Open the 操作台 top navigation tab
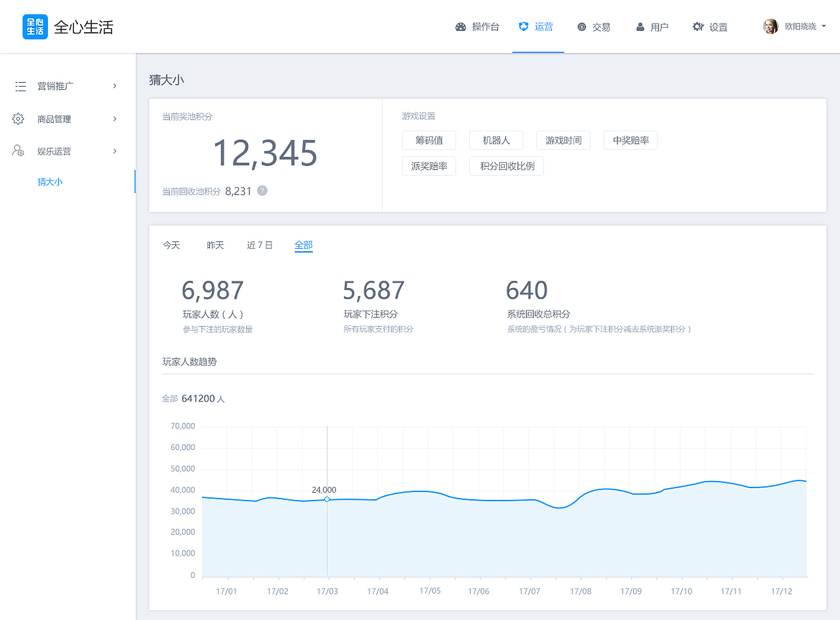Image resolution: width=840 pixels, height=620 pixels. (x=477, y=27)
